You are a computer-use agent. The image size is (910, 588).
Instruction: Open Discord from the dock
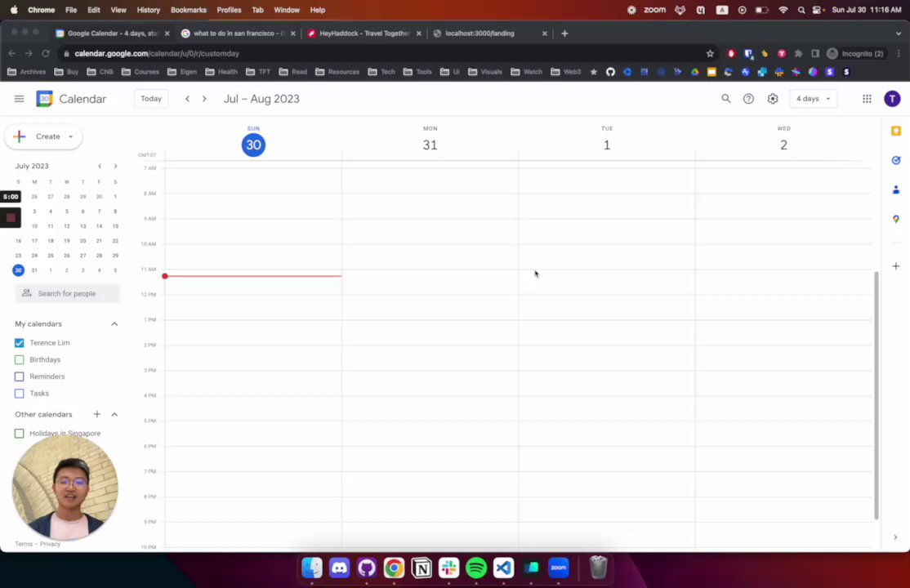[340, 568]
